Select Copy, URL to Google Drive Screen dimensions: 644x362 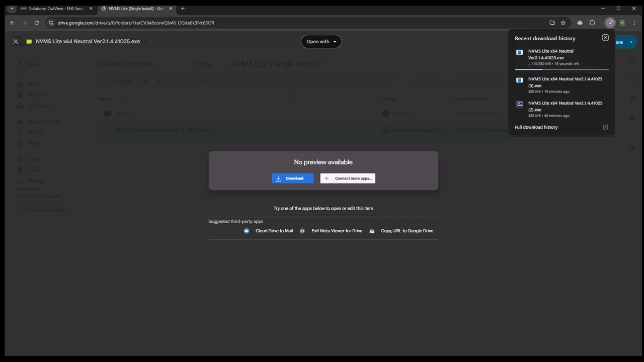click(x=401, y=231)
